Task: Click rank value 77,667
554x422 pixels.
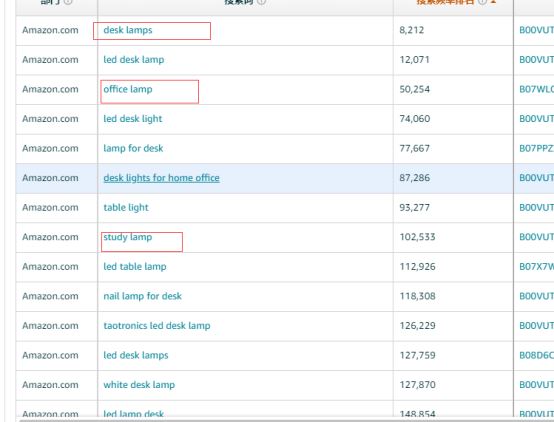Action: click(415, 148)
